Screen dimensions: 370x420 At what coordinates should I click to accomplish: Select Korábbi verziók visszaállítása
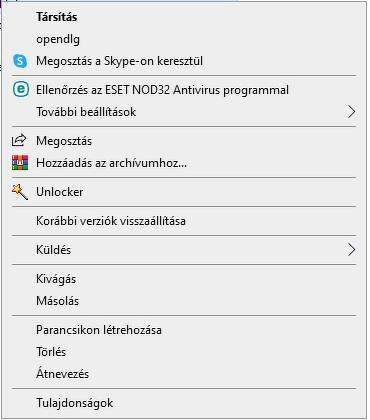coord(184,221)
